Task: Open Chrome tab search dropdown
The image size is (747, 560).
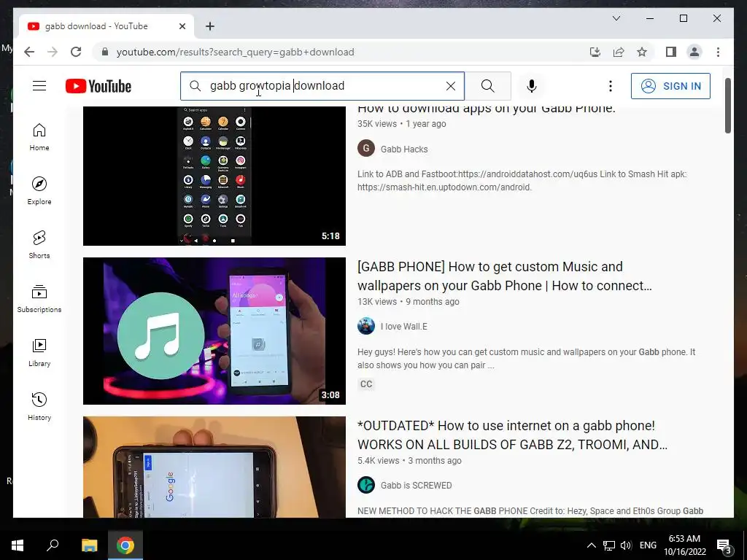Action: click(616, 18)
